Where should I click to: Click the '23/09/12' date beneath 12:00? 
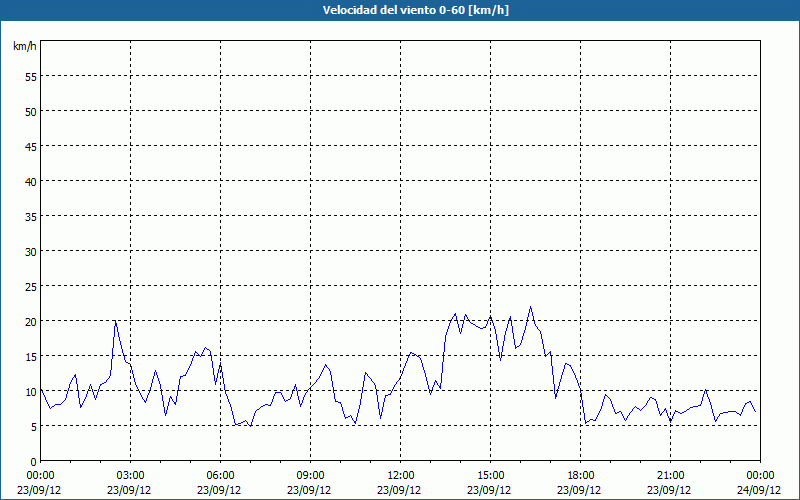[x=399, y=490]
